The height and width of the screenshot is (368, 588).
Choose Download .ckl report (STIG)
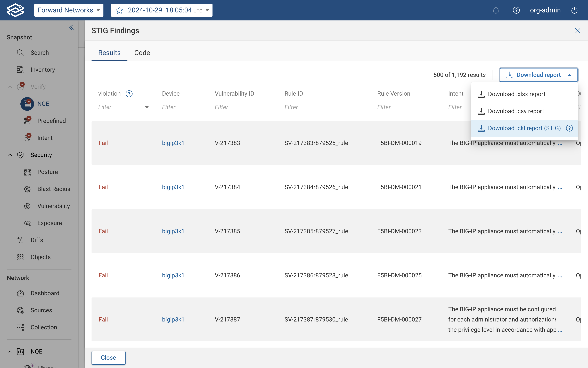524,128
